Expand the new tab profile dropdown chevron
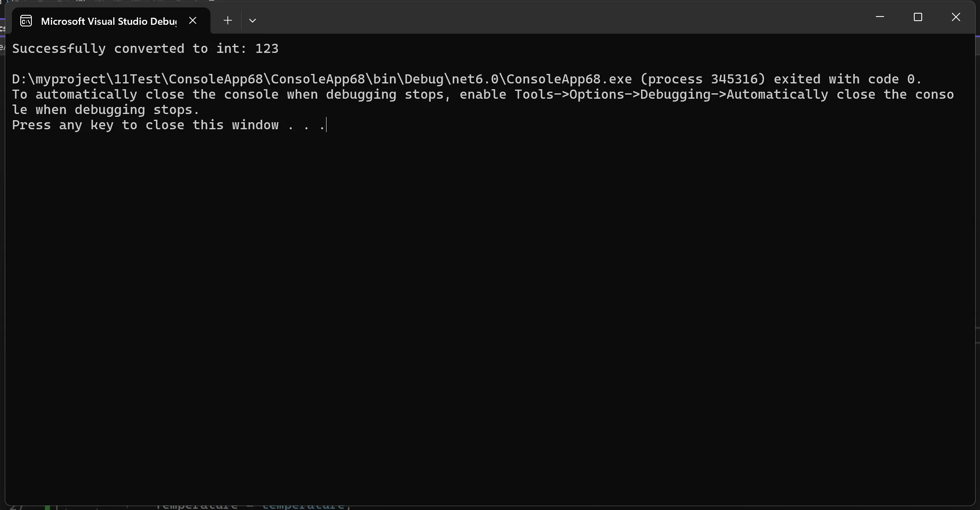Viewport: 980px width, 510px height. (x=253, y=21)
